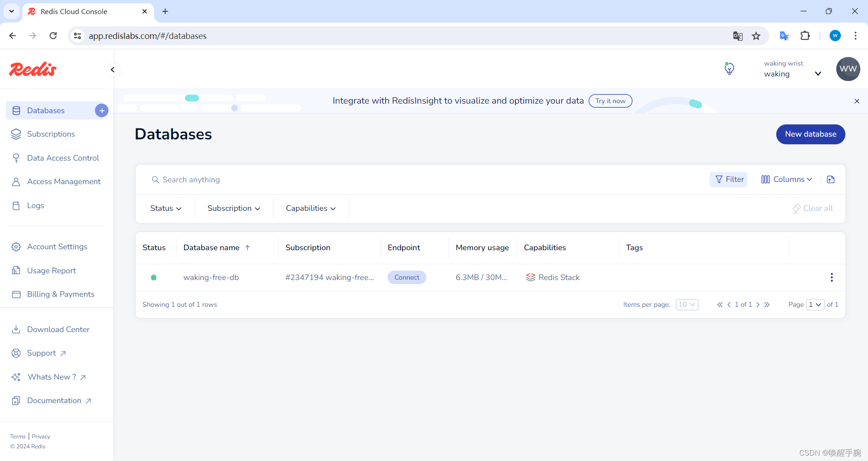
Task: Click the Chrome profile avatar W
Action: 835,36
